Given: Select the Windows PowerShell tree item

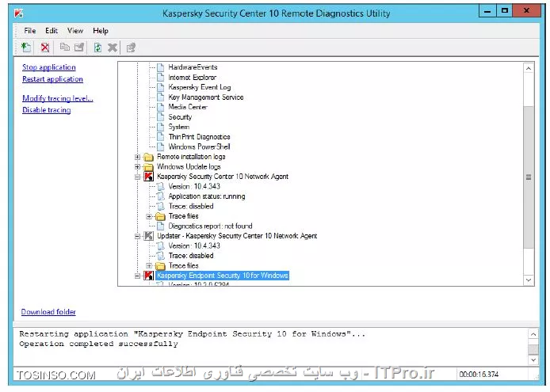Looking at the screenshot, I should coord(199,147).
